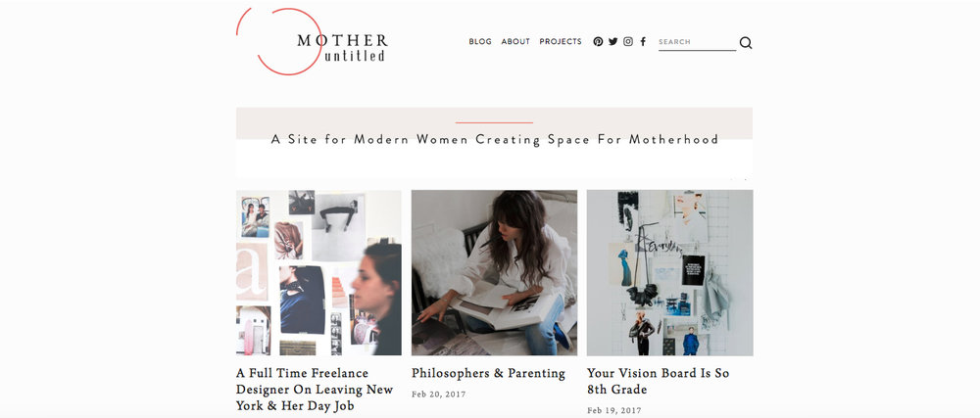The image size is (980, 418).
Task: Click the Feb 19, 2017 post date
Action: coord(613,410)
